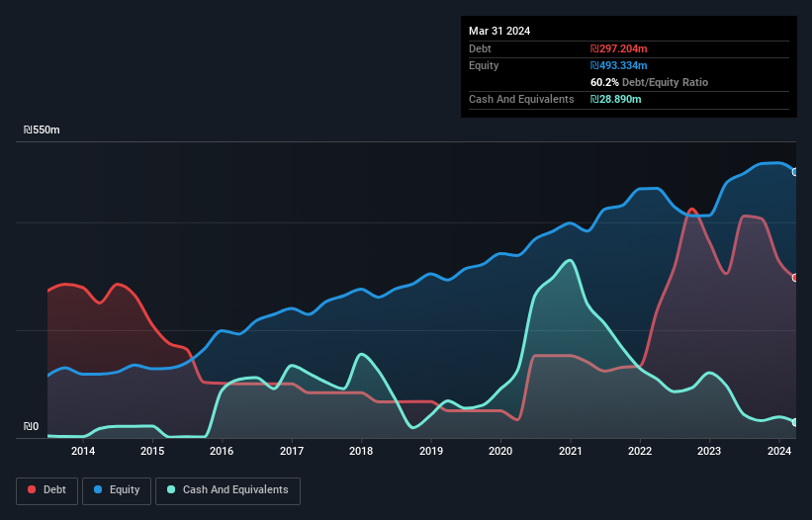Screen dimensions: 812x520
Task: Toggle the Debt series legend button
Action: [x=47, y=490]
